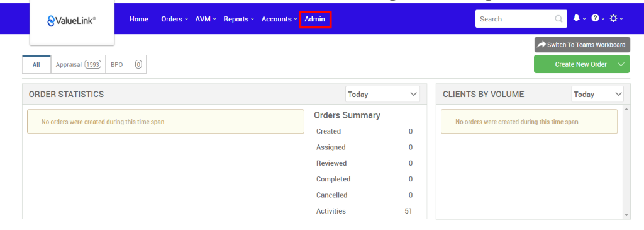The width and height of the screenshot is (644, 230).
Task: Open the Reports menu
Action: [238, 19]
